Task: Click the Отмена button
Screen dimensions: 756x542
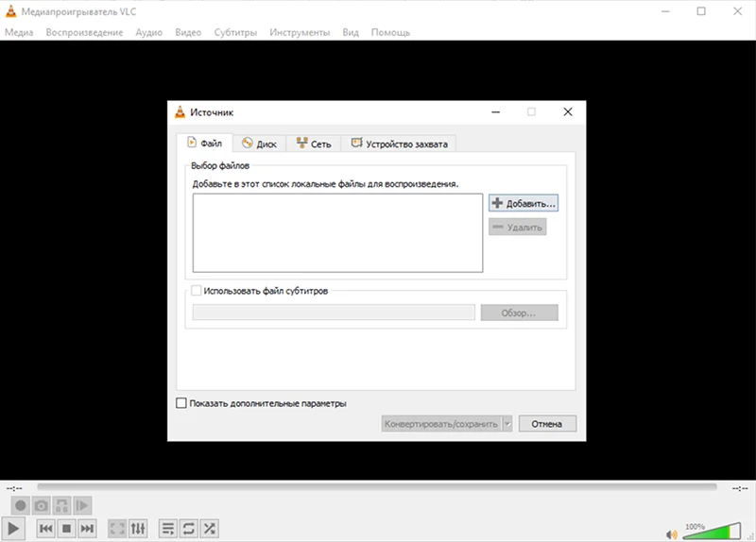Action: 547,424
